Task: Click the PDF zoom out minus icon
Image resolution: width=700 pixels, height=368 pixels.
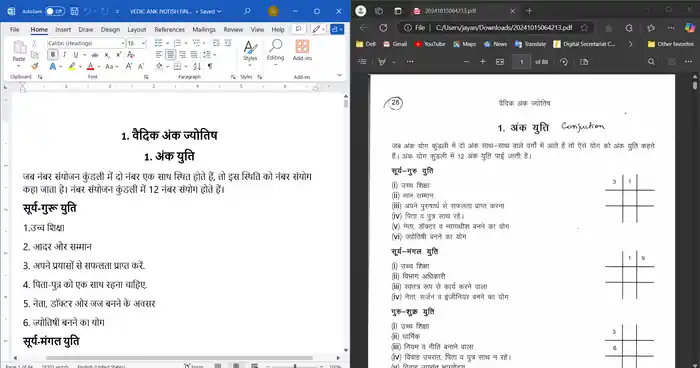Action: coord(466,62)
